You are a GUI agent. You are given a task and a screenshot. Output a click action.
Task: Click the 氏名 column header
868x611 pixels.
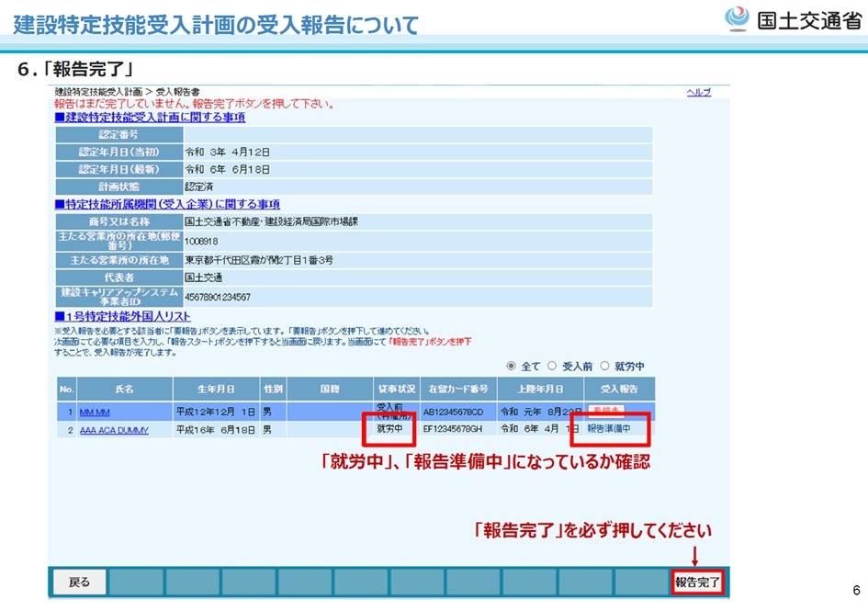click(x=125, y=389)
